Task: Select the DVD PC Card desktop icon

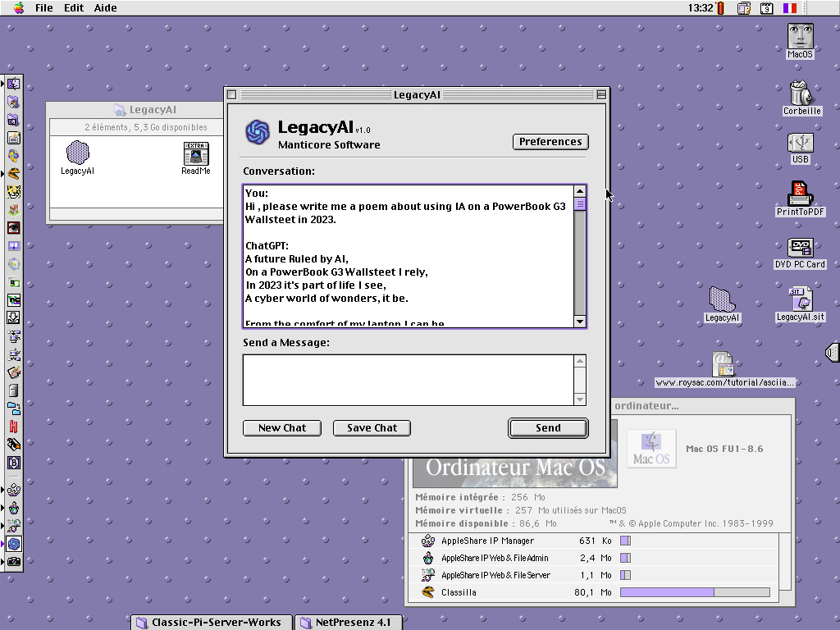Action: pyautogui.click(x=800, y=248)
